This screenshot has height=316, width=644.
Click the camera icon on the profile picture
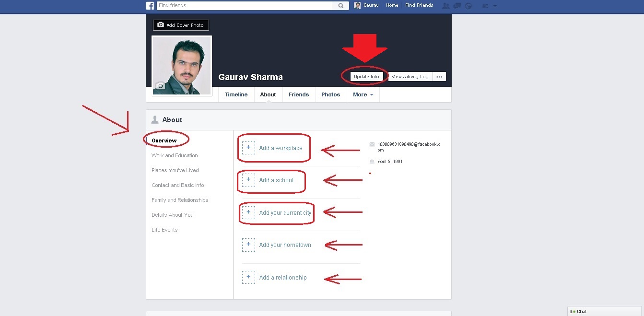point(160,86)
